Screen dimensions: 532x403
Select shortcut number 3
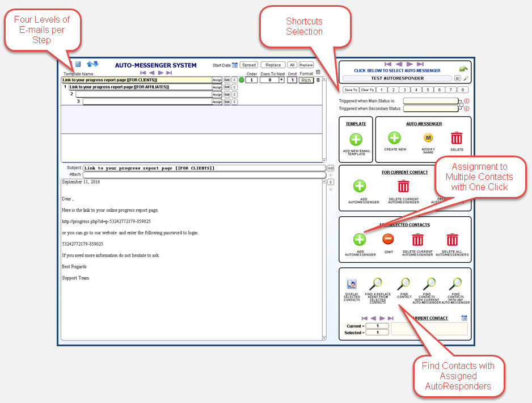pos(404,90)
